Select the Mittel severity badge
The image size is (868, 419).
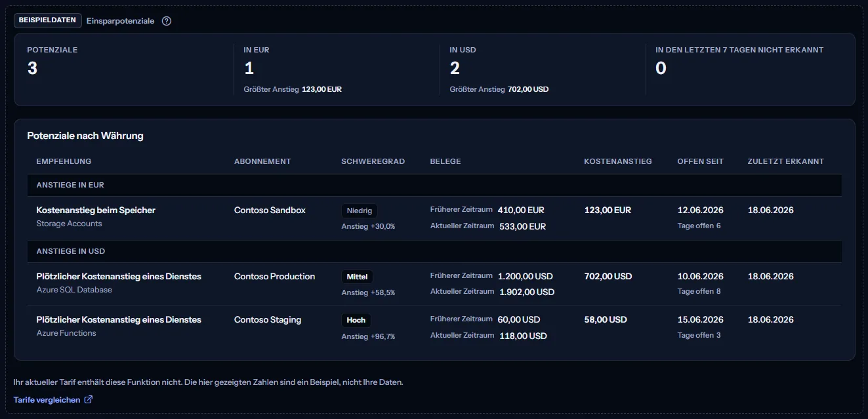pyautogui.click(x=357, y=277)
